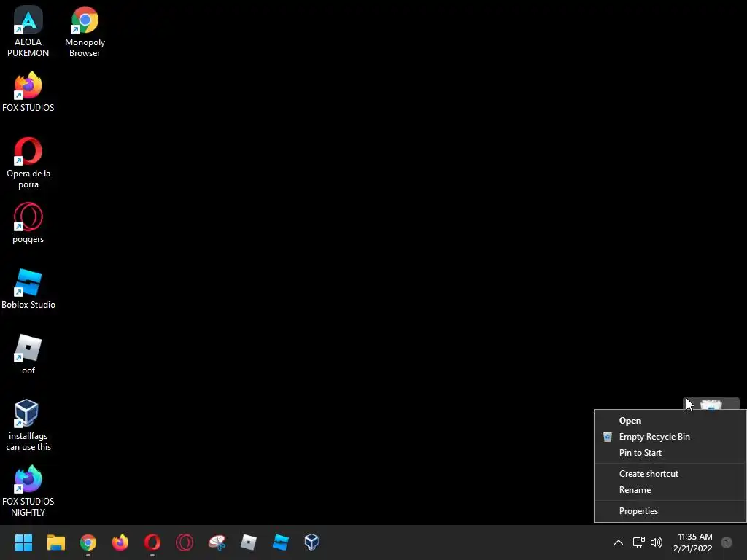747x560 pixels.
Task: Select the poggers Opera GX shortcut
Action: (x=28, y=223)
